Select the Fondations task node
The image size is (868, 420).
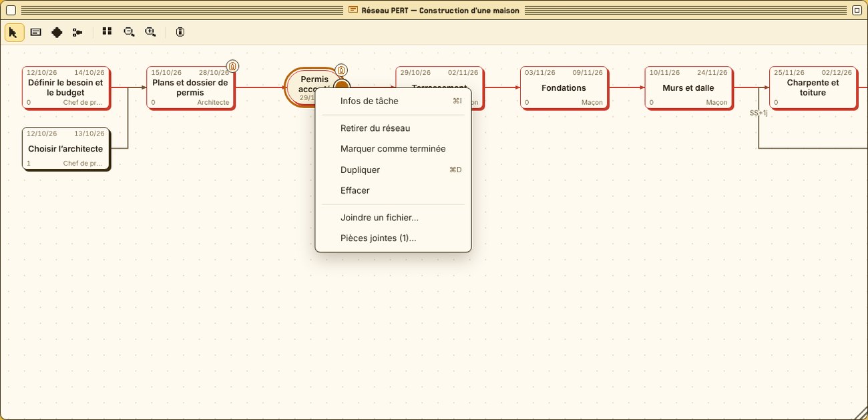[x=564, y=87]
